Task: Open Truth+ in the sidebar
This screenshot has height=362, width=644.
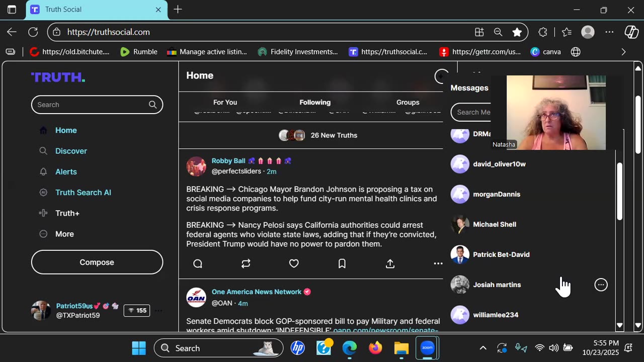Action: [67, 213]
